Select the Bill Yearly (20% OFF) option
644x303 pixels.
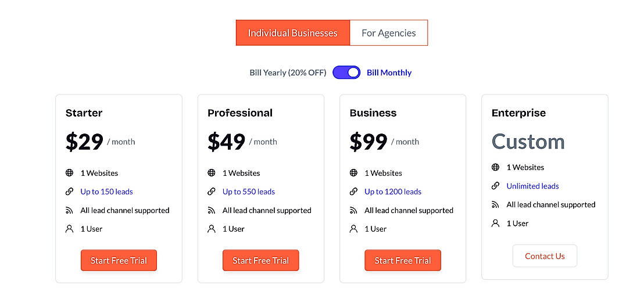[x=288, y=73]
